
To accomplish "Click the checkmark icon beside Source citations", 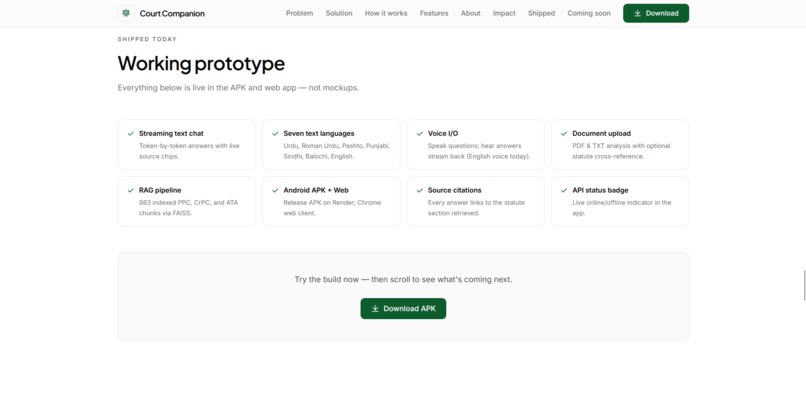I will 419,190.
